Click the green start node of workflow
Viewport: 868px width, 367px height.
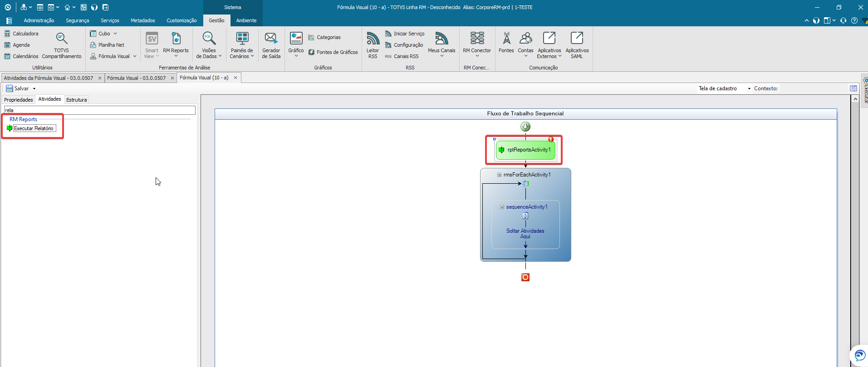coord(525,127)
